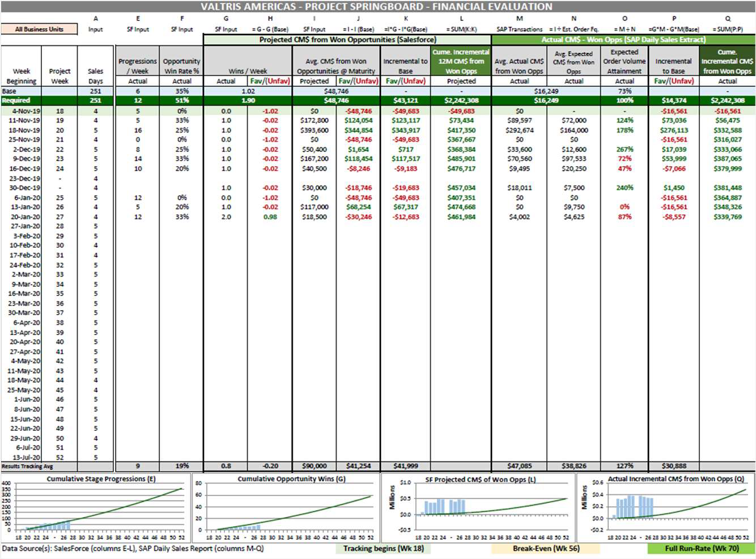Image resolution: width=756 pixels, height=559 pixels.
Task: Click the 127% results average cell
Action: [625, 466]
